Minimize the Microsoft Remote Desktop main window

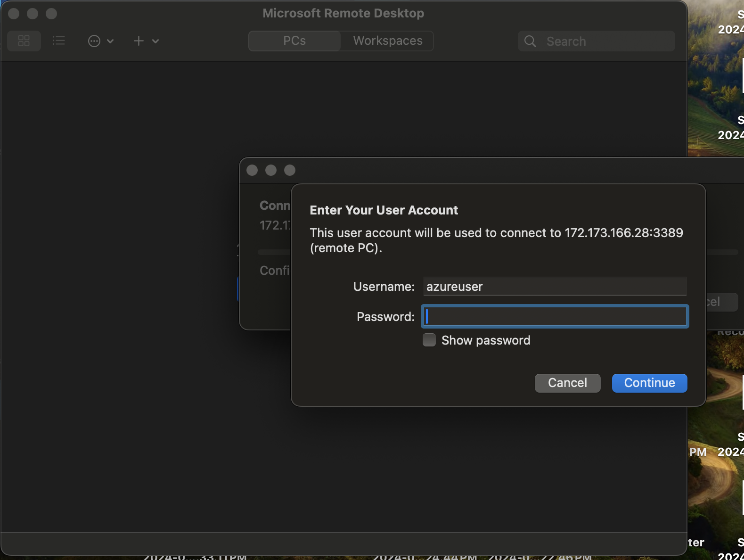(x=33, y=14)
